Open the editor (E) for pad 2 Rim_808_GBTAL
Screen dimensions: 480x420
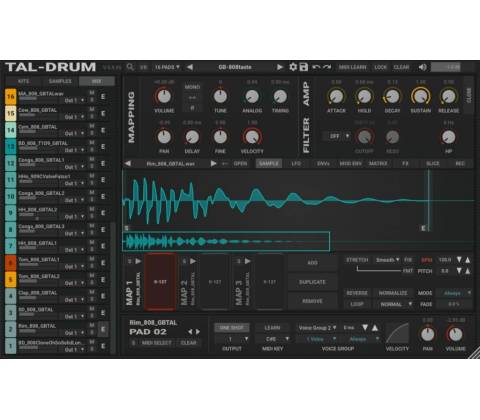[x=103, y=329]
